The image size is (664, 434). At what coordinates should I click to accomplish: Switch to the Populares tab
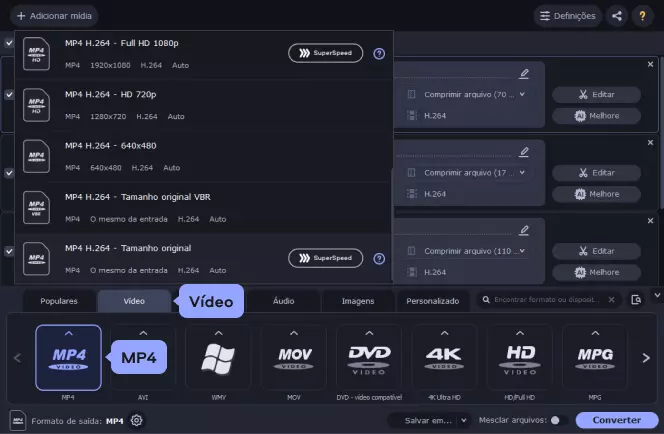tap(59, 301)
